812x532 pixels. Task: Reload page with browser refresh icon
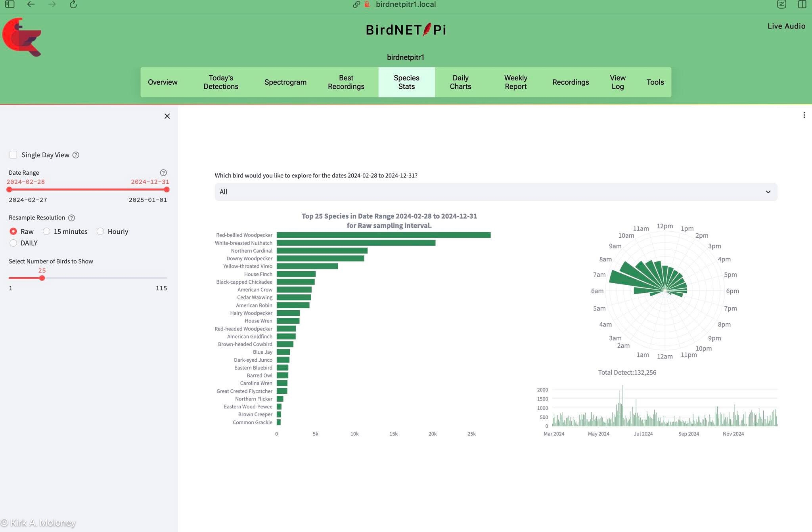point(73,4)
